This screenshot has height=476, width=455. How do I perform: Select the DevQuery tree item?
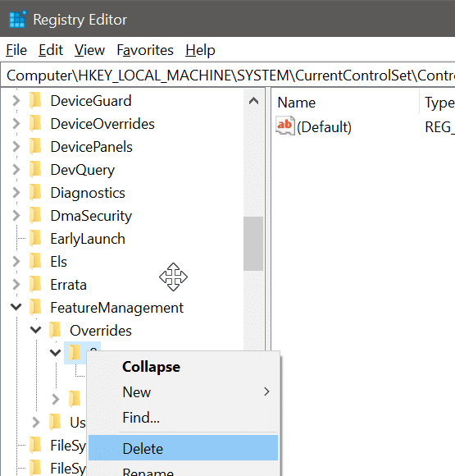[x=83, y=170]
